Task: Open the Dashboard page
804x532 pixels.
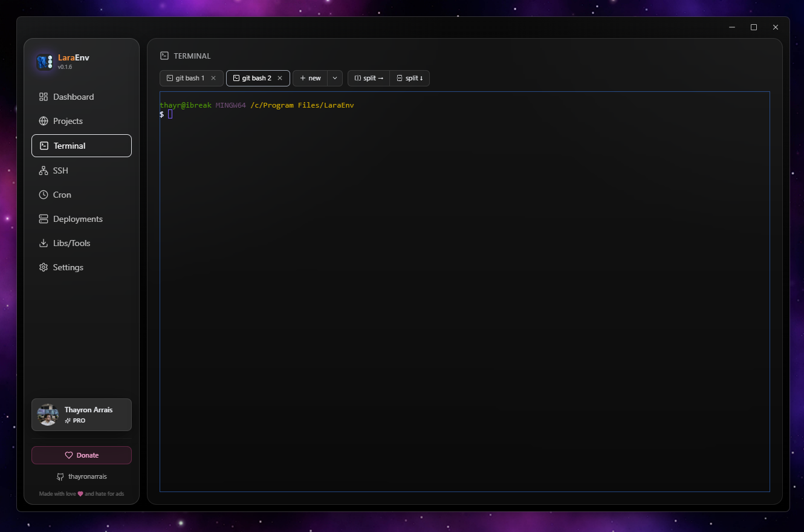Action: click(x=81, y=97)
